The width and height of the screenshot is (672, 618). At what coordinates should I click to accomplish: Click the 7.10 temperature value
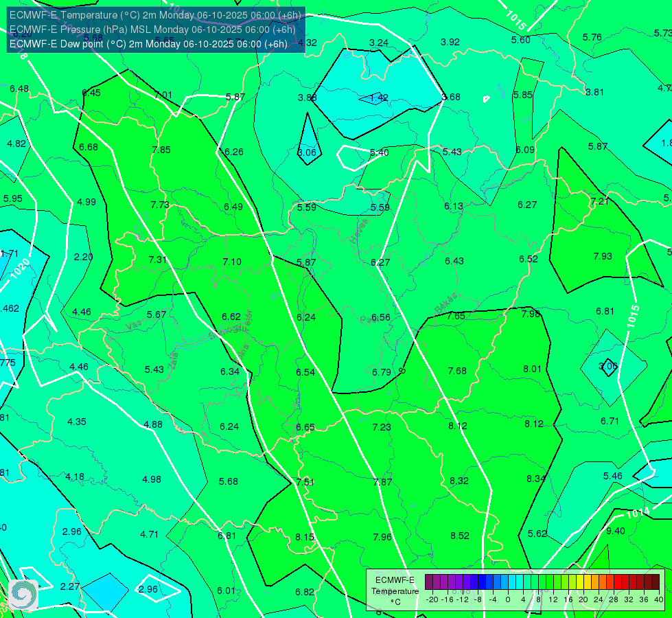point(232,262)
